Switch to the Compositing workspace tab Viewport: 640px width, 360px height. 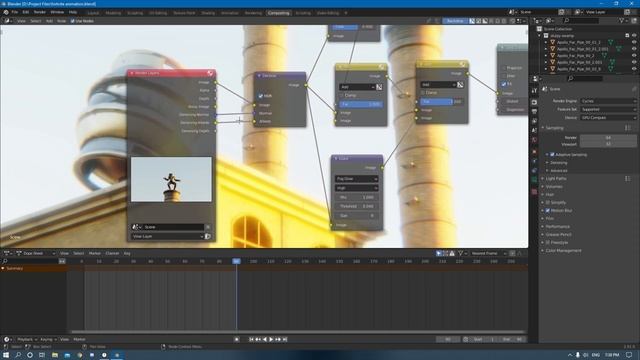click(279, 13)
